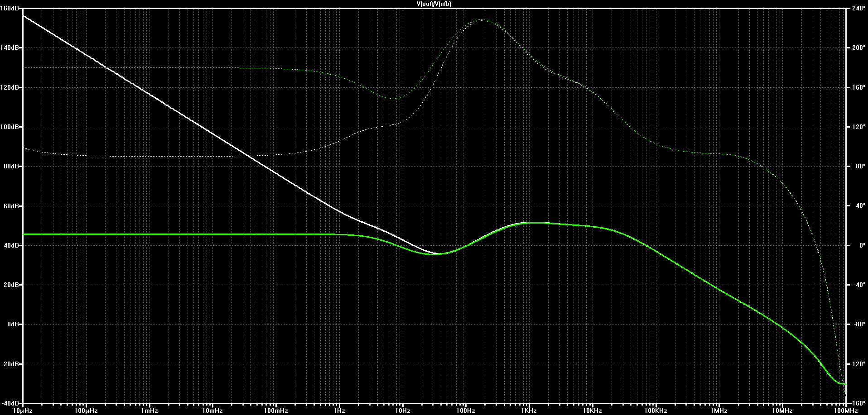Image resolution: width=868 pixels, height=415 pixels.
Task: Click the V(out)/V(nfb) trace label
Action: (434, 4)
